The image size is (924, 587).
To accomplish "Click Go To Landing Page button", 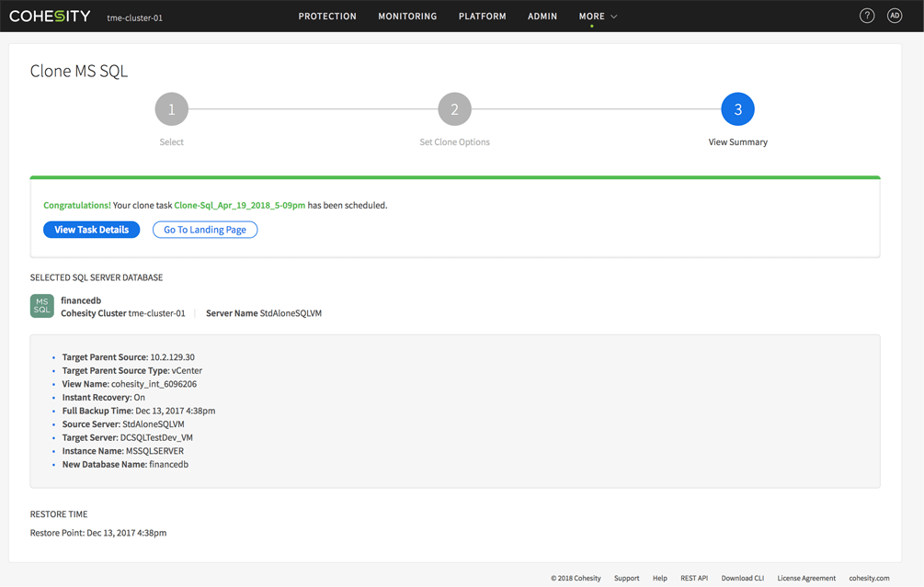I will coord(205,230).
